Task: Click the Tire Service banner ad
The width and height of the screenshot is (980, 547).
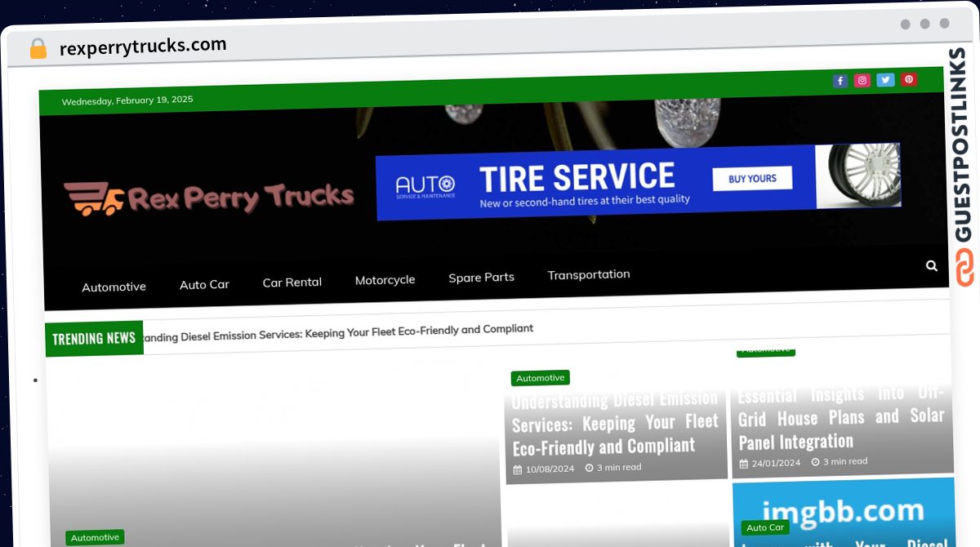Action: pyautogui.click(x=638, y=181)
